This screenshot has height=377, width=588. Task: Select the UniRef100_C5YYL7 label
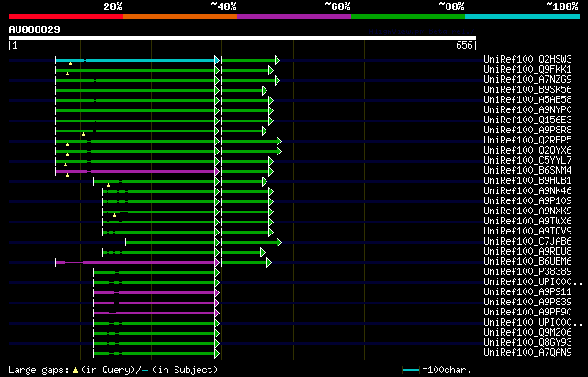click(527, 161)
